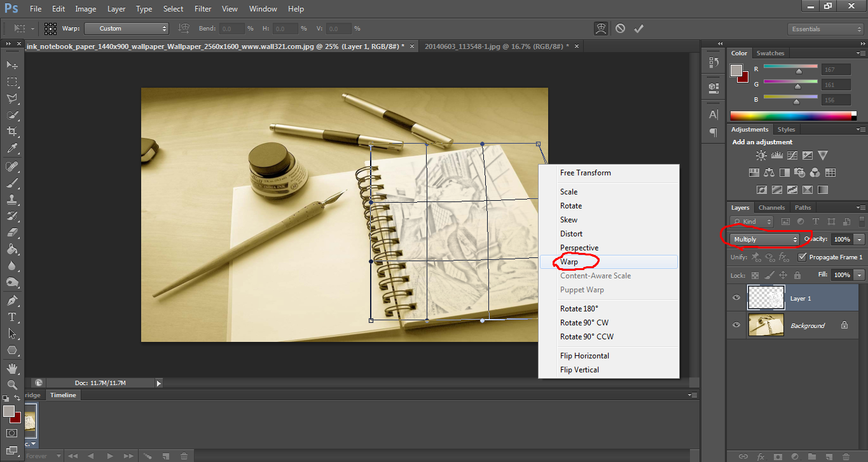Add a Brightness/Contrast adjustment
The image size is (868, 462).
(761, 155)
